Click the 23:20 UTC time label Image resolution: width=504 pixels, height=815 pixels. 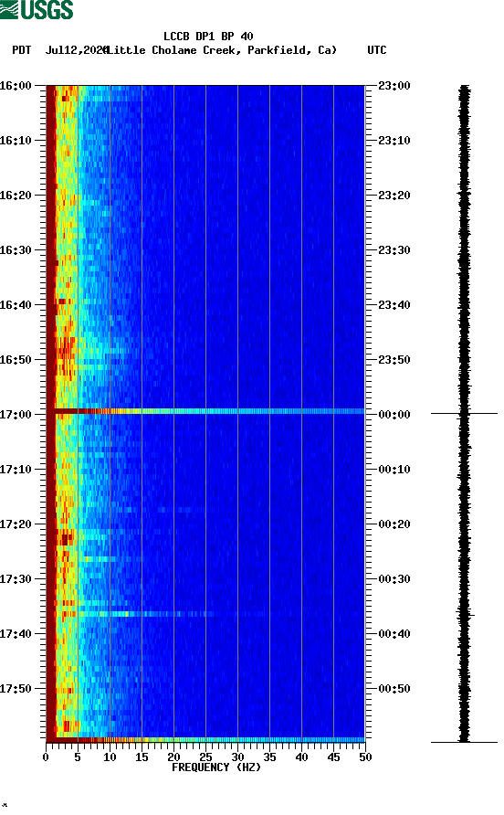394,195
